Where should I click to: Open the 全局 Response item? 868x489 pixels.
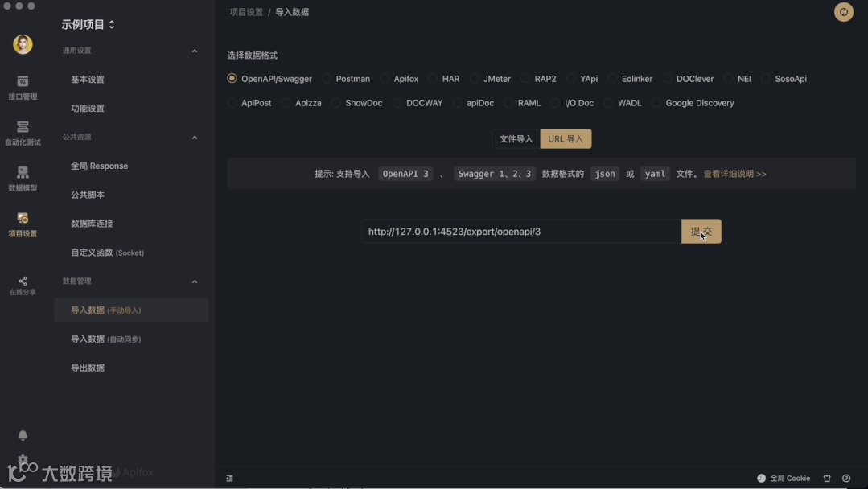click(131, 166)
